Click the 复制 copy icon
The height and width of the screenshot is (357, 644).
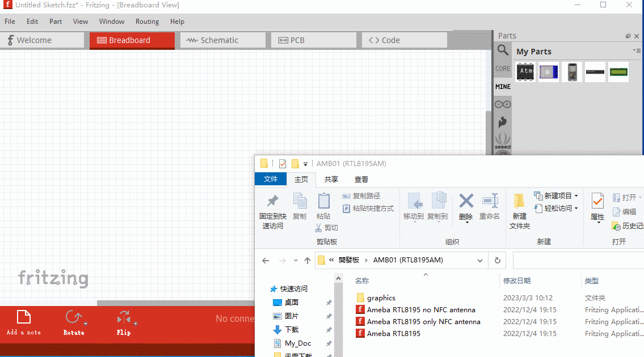[x=300, y=201]
